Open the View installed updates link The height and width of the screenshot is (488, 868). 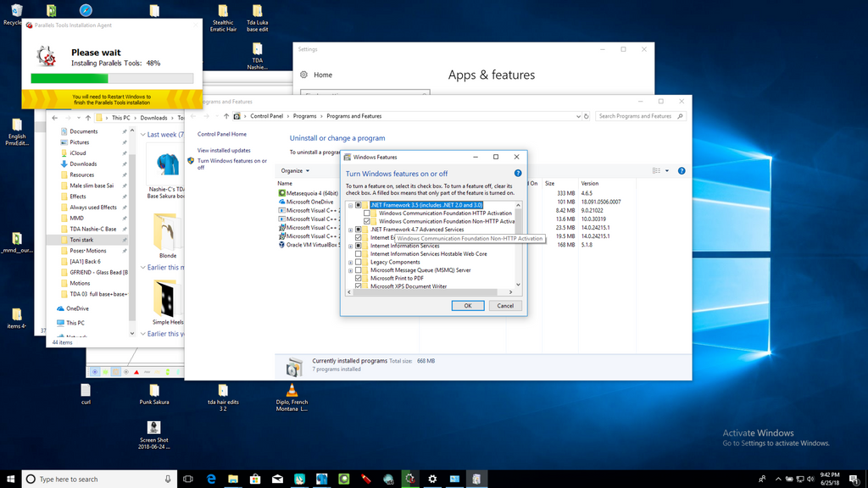point(224,151)
